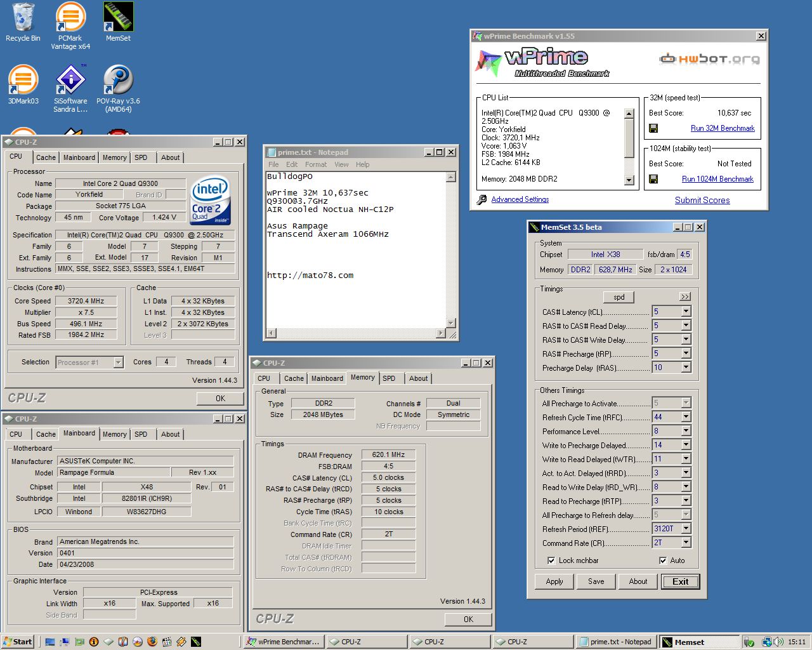The width and height of the screenshot is (812, 650).
Task: Click the MemSet green RAM quick launch icon
Action: [196, 642]
